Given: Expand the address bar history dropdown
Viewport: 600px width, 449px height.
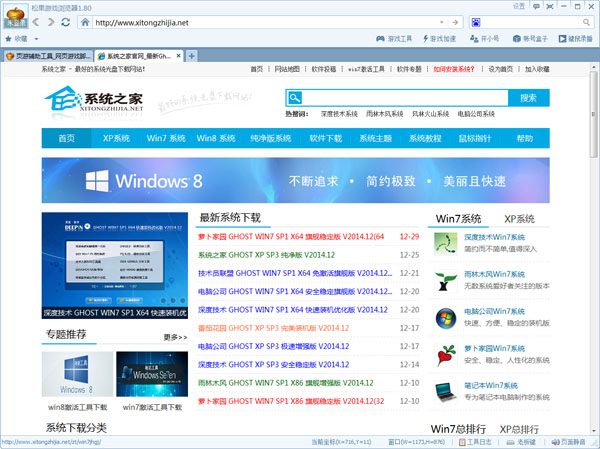Looking at the screenshot, I should point(442,23).
